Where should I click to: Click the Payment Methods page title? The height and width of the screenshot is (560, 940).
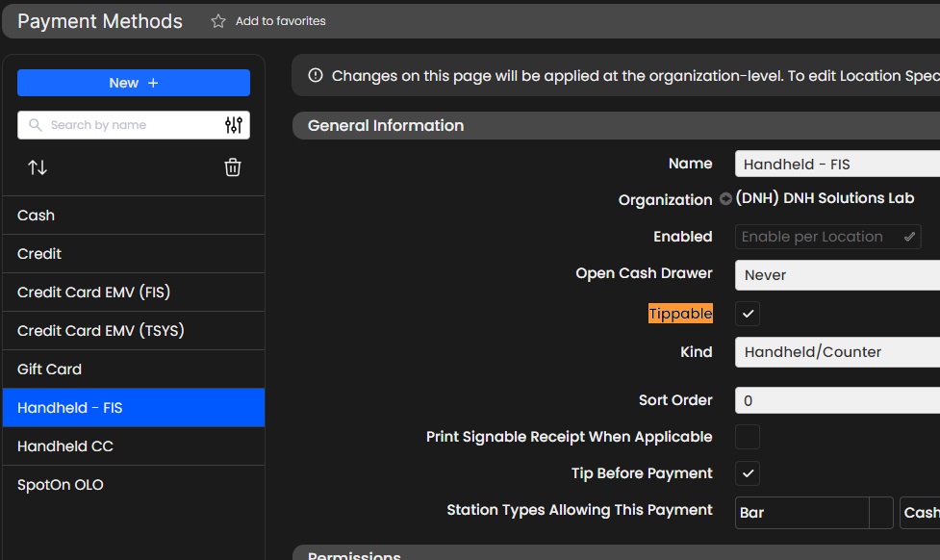tap(100, 21)
